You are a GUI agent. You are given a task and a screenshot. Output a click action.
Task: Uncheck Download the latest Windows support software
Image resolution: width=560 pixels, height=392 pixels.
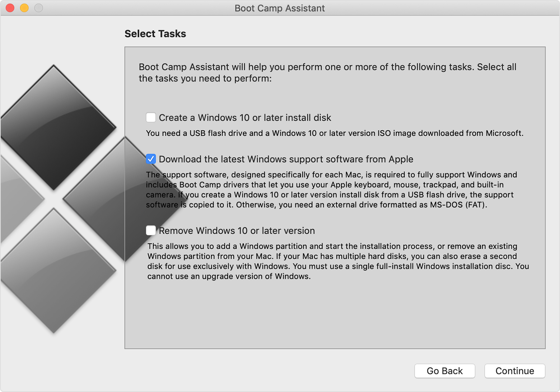click(x=151, y=159)
